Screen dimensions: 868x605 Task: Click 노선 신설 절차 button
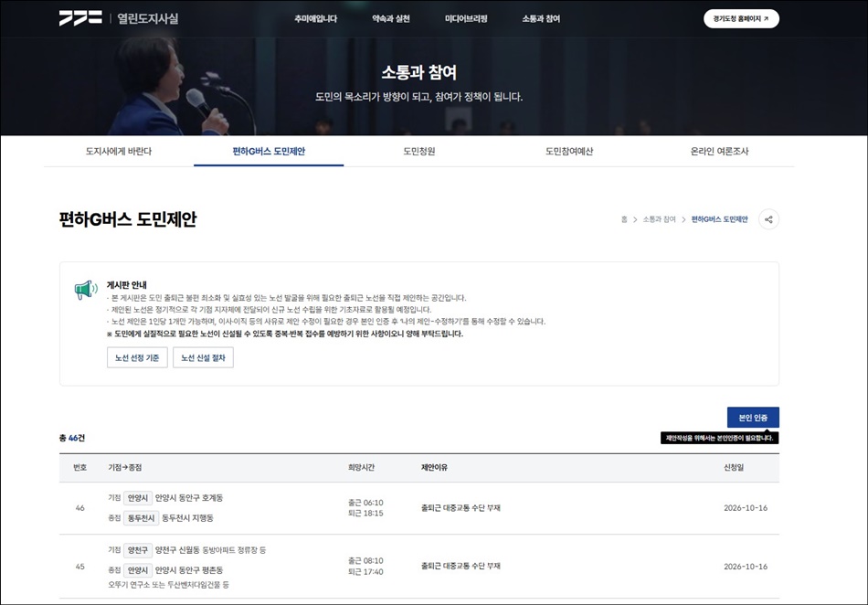pos(203,357)
